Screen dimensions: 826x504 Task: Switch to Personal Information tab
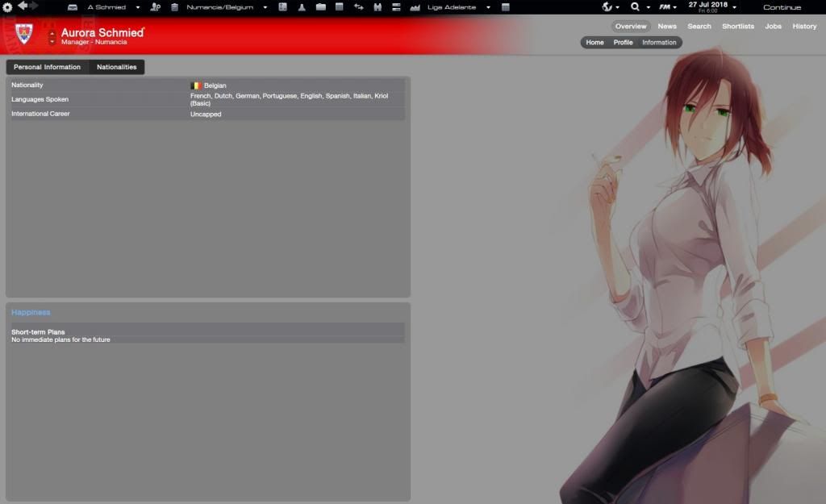tap(48, 67)
